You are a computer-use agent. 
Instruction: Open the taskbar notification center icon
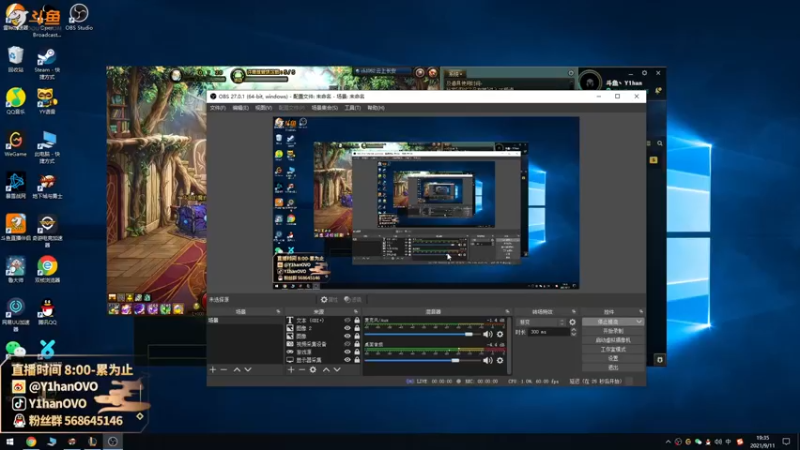coord(786,441)
